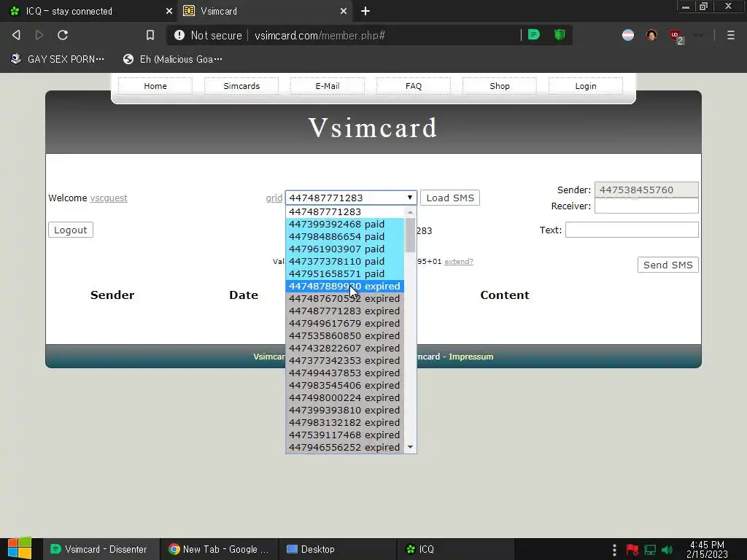Open the clock and date in taskbar
Screen dimensions: 747x560
pyautogui.click(x=707, y=550)
